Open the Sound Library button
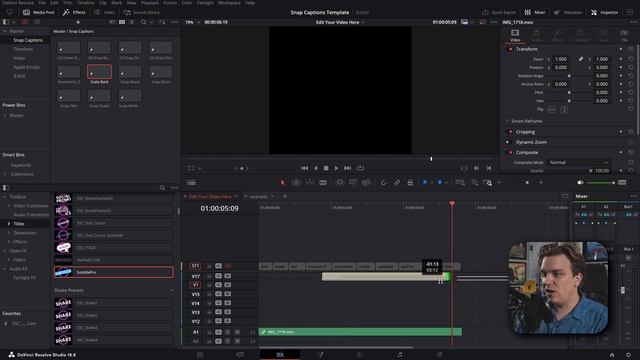 click(x=142, y=12)
